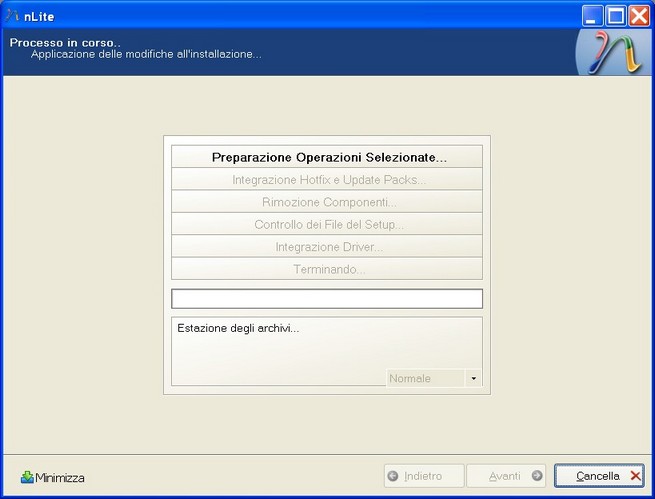Go back with the Indietro button
Image resolution: width=655 pixels, height=499 pixels.
pyautogui.click(x=424, y=476)
